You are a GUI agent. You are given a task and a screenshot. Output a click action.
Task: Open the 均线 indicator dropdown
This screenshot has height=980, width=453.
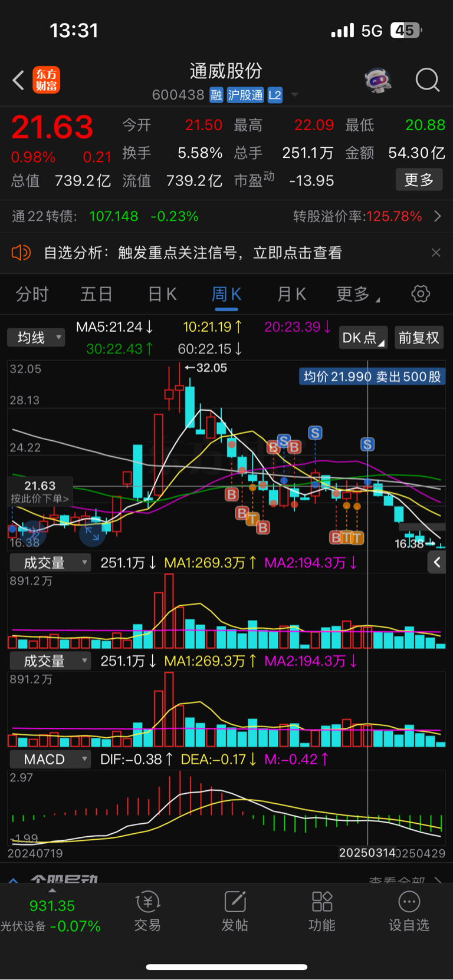pyautogui.click(x=37, y=338)
